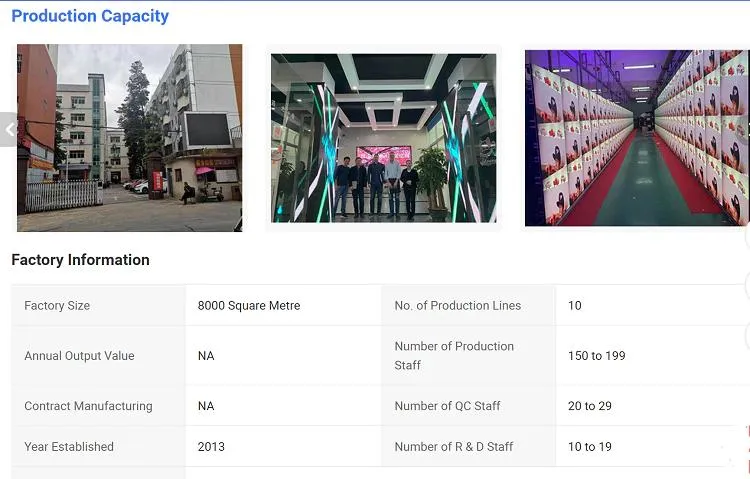
Task: Click the 8000 Square Metre value
Action: pyautogui.click(x=249, y=306)
